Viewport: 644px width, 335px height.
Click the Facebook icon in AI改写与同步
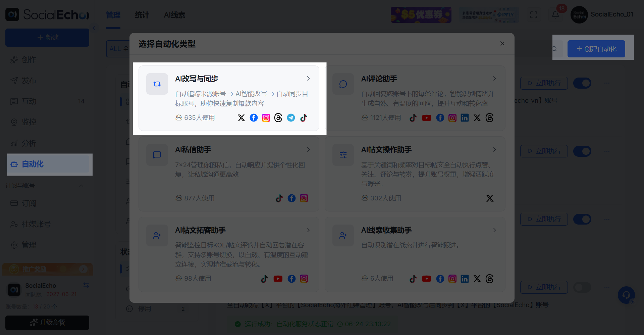tap(254, 118)
